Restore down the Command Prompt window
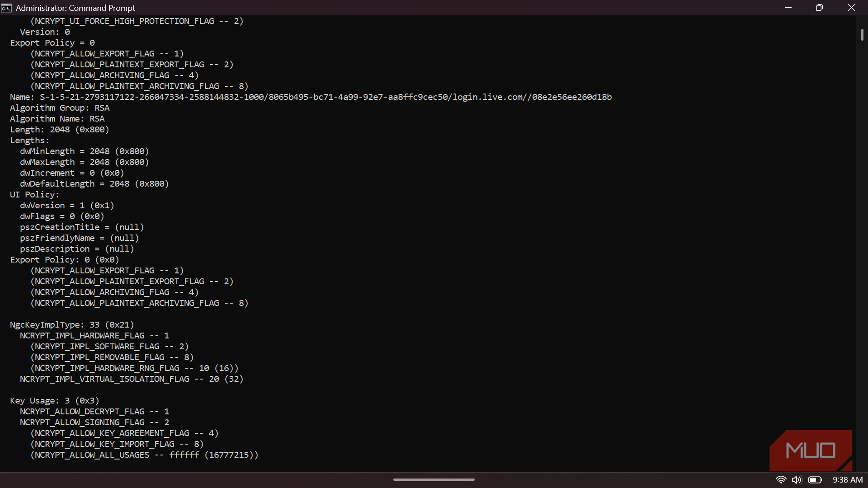The width and height of the screenshot is (868, 488). coord(819,8)
